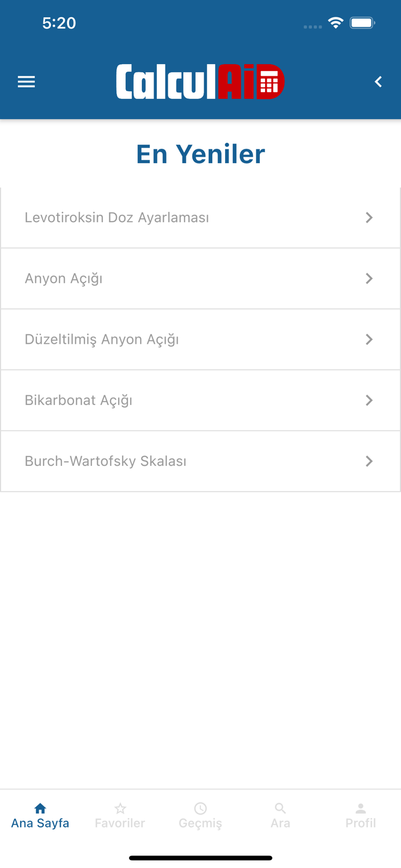Open the Anyon Açığı calculator
Screen dimensions: 401x868
(x=64, y=278)
